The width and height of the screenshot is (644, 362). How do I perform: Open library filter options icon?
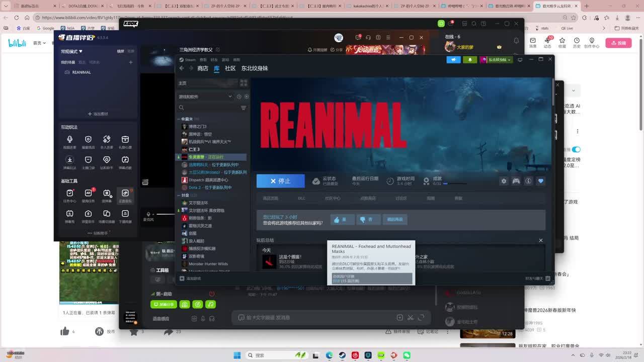(244, 108)
